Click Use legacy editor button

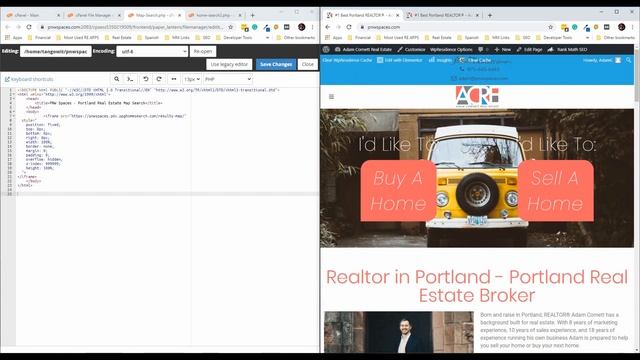[x=229, y=64]
